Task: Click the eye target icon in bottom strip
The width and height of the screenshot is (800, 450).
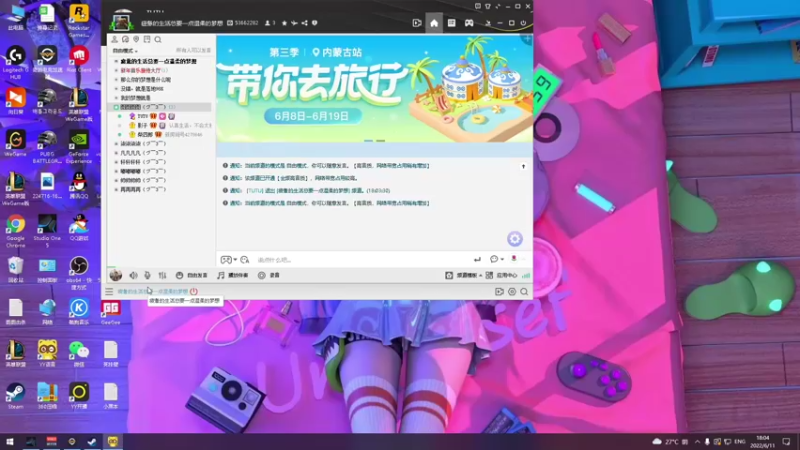Action: (x=512, y=292)
